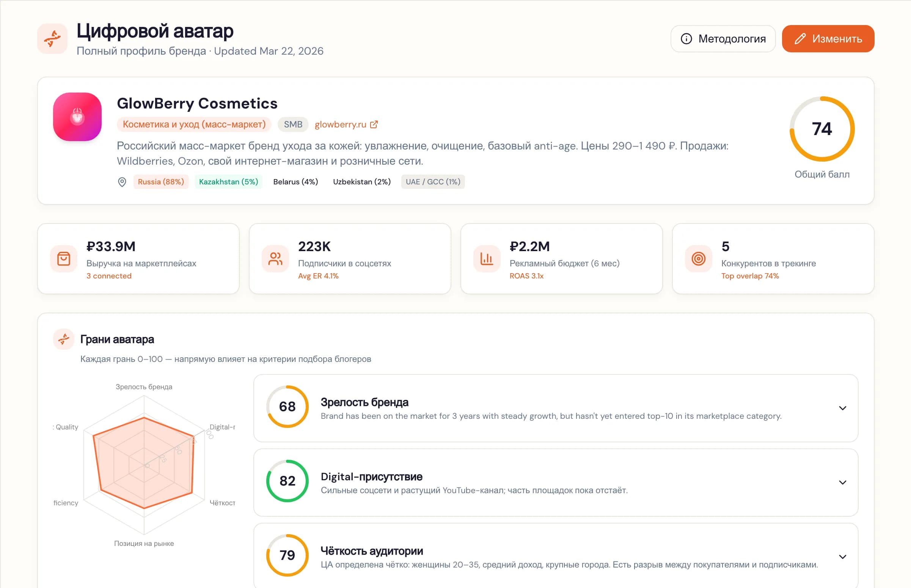Image resolution: width=911 pixels, height=588 pixels.
Task: Click the people icon for social followers
Action: (275, 259)
